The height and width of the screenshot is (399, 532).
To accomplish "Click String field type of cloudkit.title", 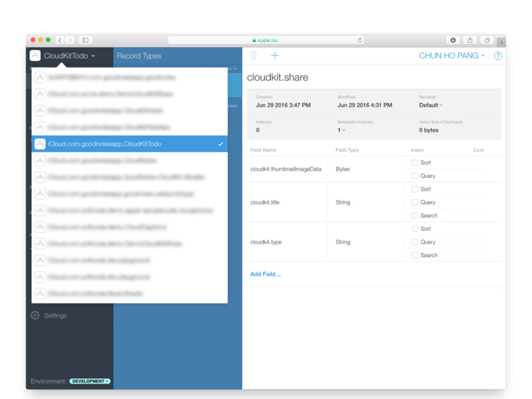I will 343,202.
